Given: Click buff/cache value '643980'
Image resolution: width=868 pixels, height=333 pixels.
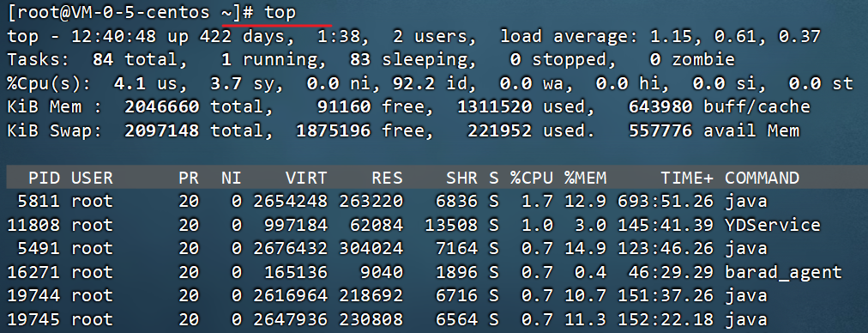Looking at the screenshot, I should pyautogui.click(x=660, y=107).
